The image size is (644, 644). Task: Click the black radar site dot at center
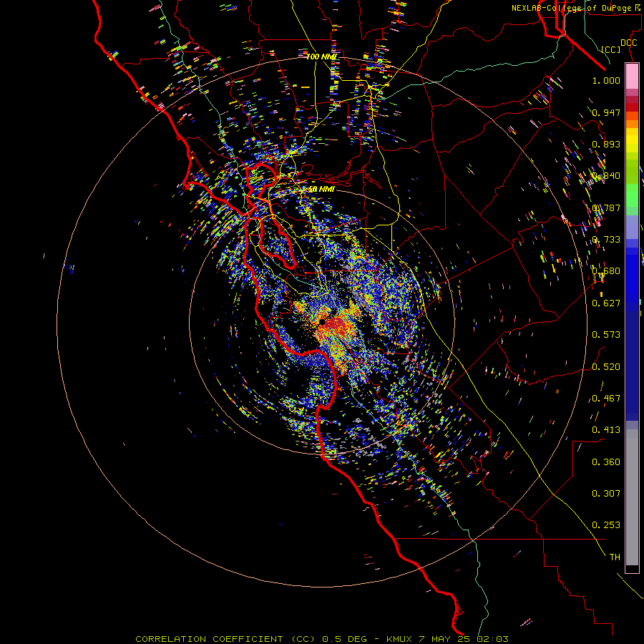point(323,323)
